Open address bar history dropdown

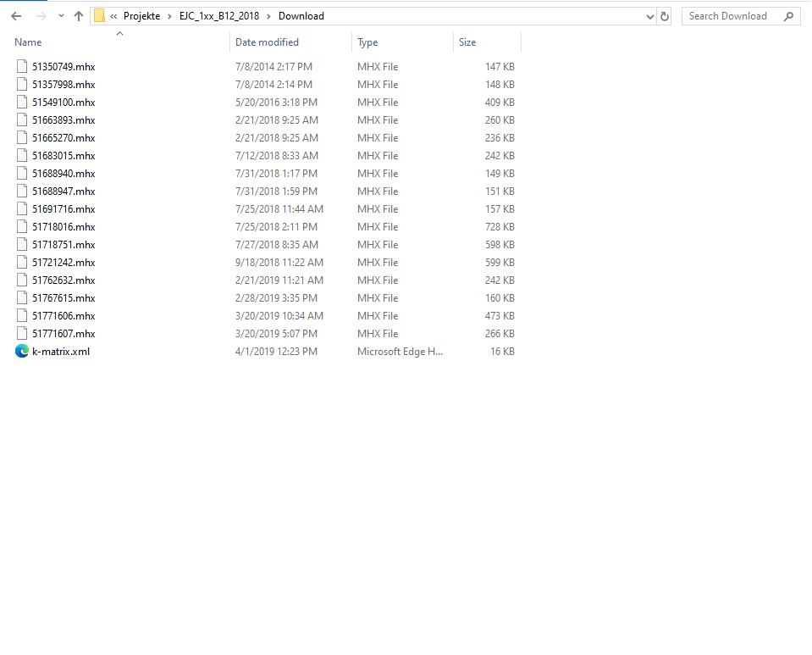pyautogui.click(x=650, y=17)
